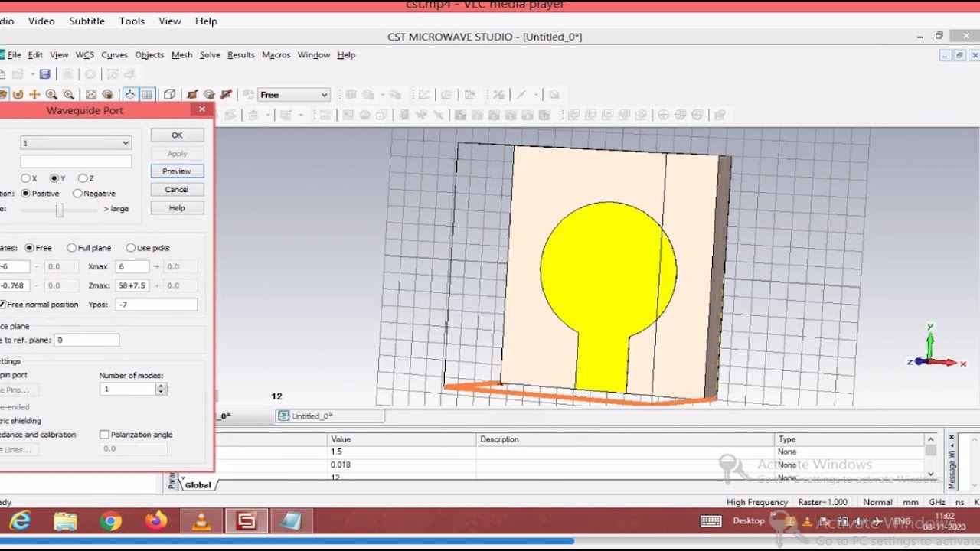The height and width of the screenshot is (551, 980).
Task: Click the percent calculator toolbar icon
Action: coord(498,95)
